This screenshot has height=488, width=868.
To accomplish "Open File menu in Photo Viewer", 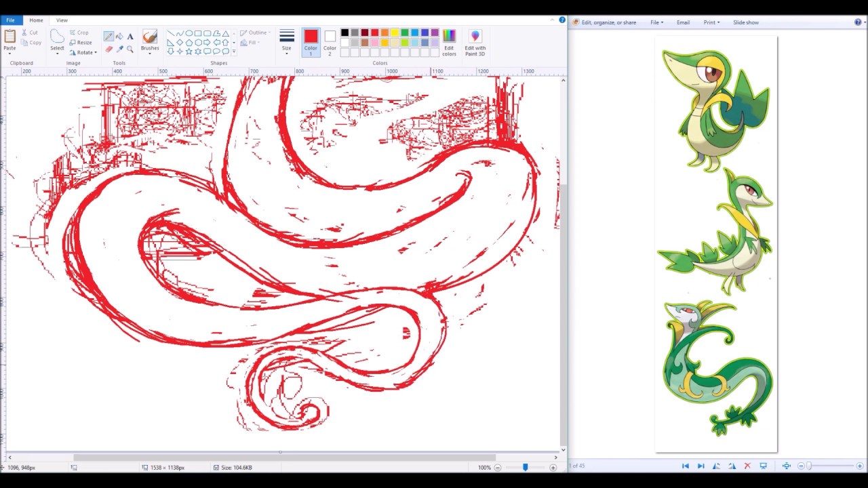I will pos(656,22).
